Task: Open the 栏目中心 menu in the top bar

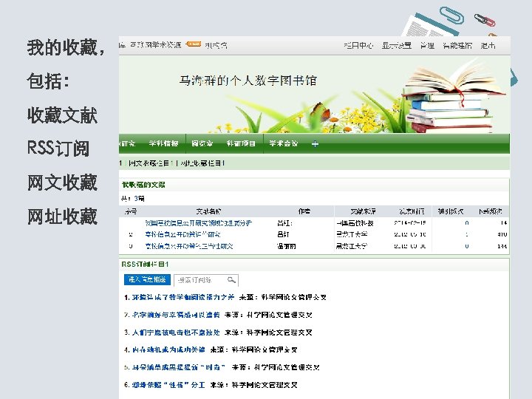Action: pyautogui.click(x=358, y=46)
